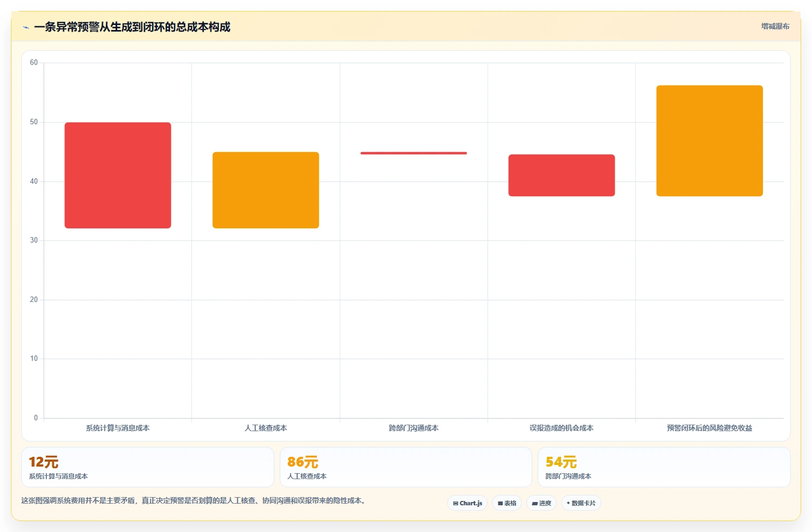Click the red 误报造成的机会成本 bar
The height and width of the screenshot is (532, 812).
click(562, 176)
